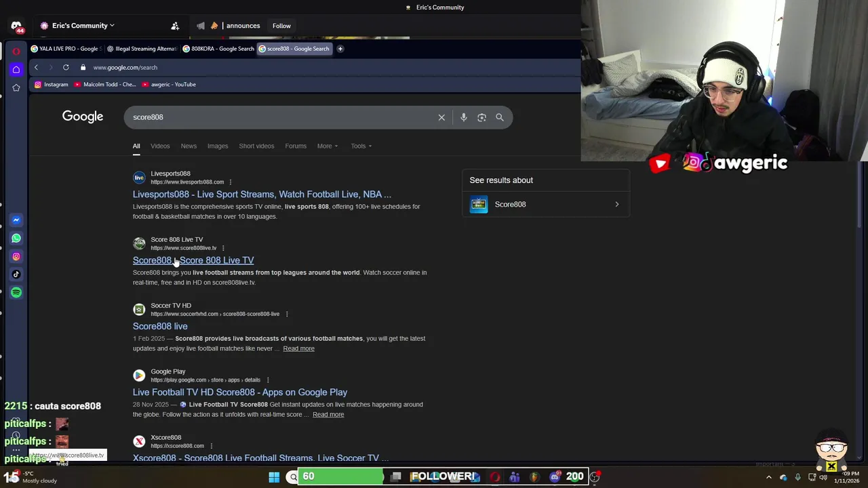Image resolution: width=868 pixels, height=488 pixels.
Task: Open the taskbar weather widget
Action: click(31, 477)
